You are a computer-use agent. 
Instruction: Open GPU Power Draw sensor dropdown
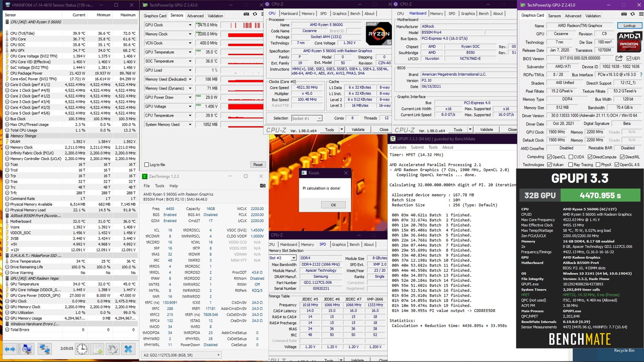[x=190, y=98]
